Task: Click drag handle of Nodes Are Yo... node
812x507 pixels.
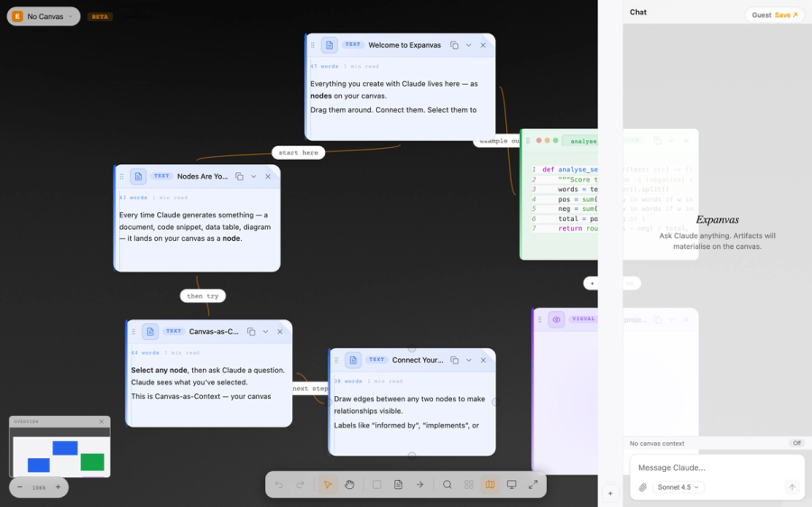Action: point(122,177)
